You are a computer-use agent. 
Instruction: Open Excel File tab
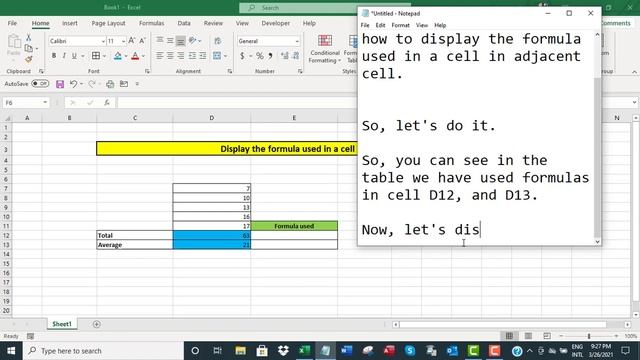(12, 23)
